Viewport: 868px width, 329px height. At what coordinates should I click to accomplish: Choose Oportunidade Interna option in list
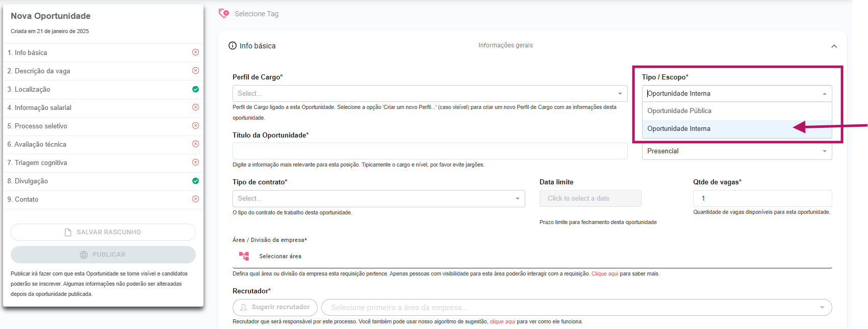point(679,129)
